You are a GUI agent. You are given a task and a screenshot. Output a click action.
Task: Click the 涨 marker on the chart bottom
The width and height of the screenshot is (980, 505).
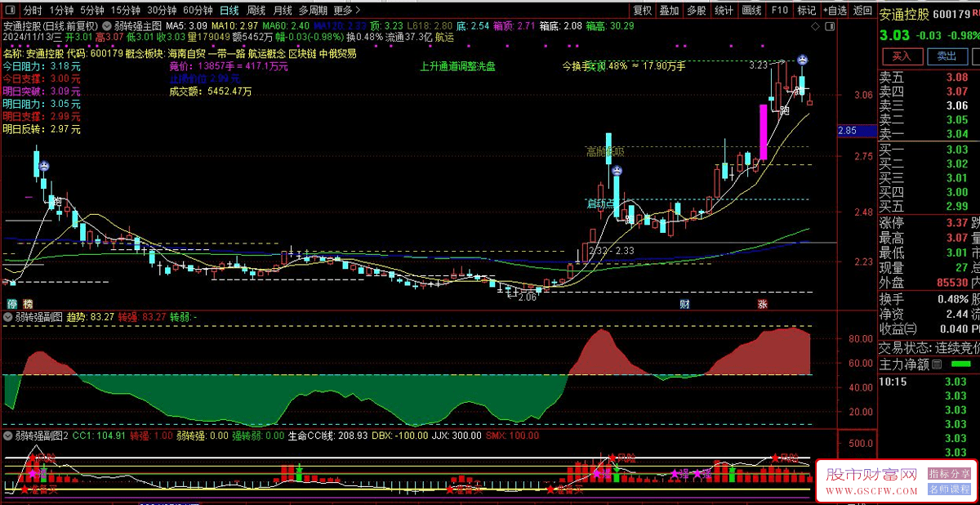tap(762, 304)
